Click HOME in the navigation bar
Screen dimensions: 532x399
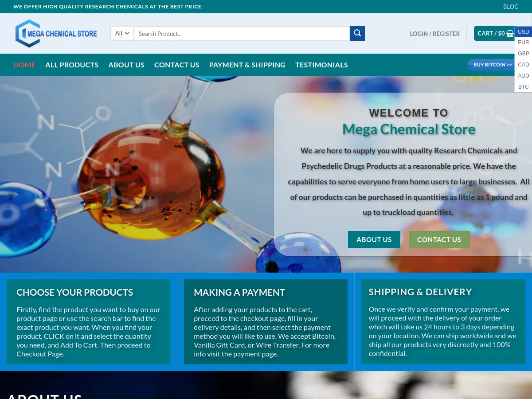coord(24,65)
